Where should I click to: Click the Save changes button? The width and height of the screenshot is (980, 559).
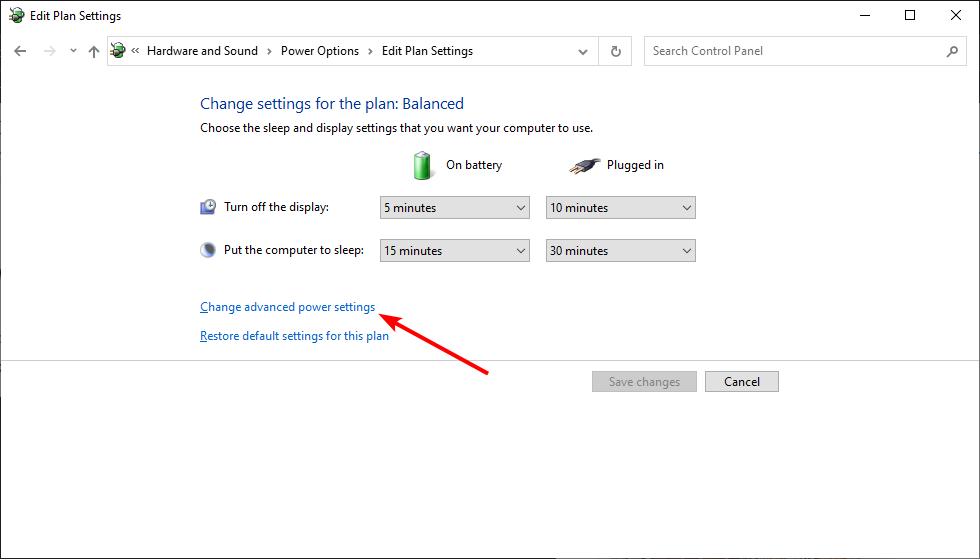[644, 381]
